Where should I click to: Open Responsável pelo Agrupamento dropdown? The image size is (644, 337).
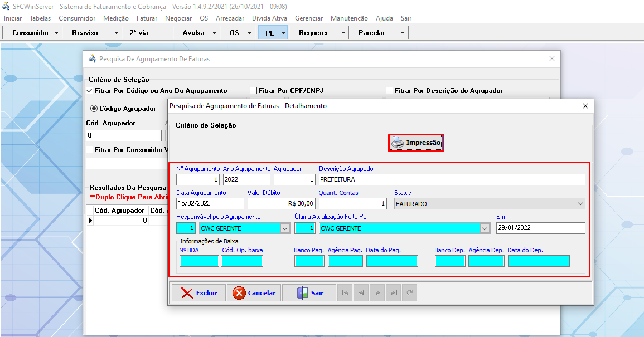click(285, 228)
